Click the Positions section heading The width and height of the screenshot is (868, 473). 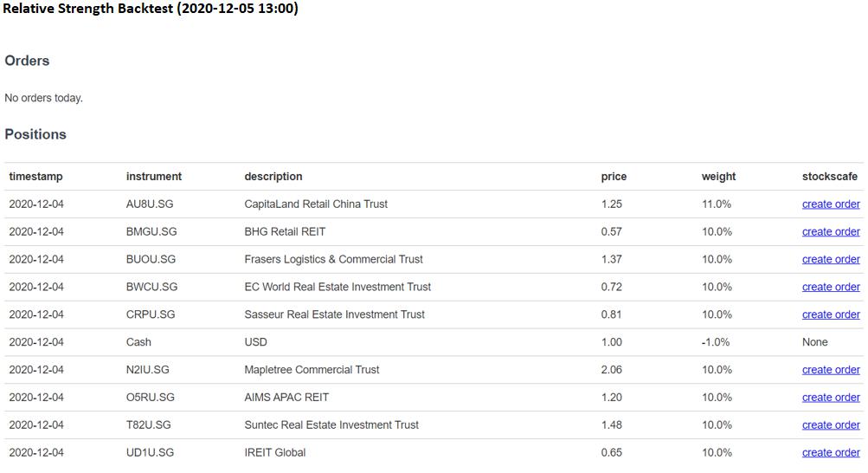[35, 134]
